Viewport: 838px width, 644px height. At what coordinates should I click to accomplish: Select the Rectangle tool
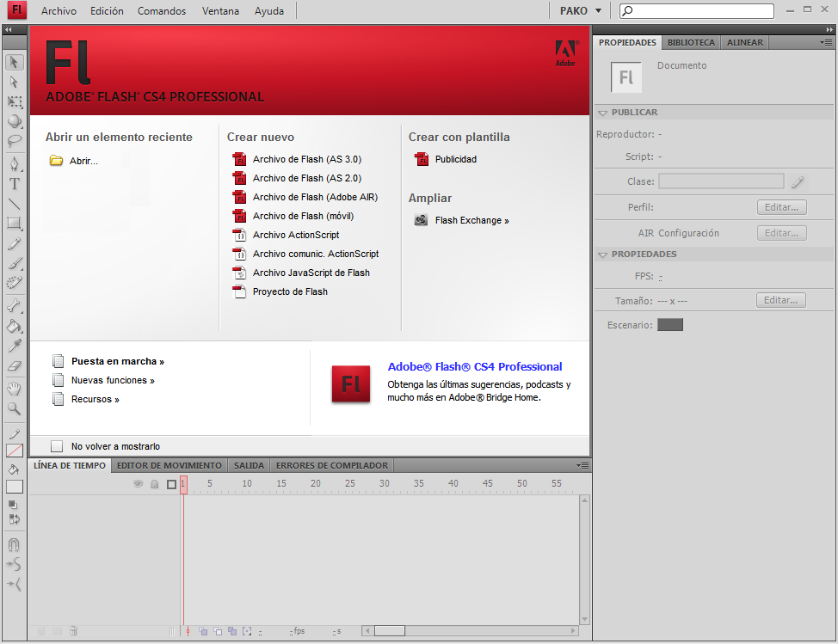(15, 224)
